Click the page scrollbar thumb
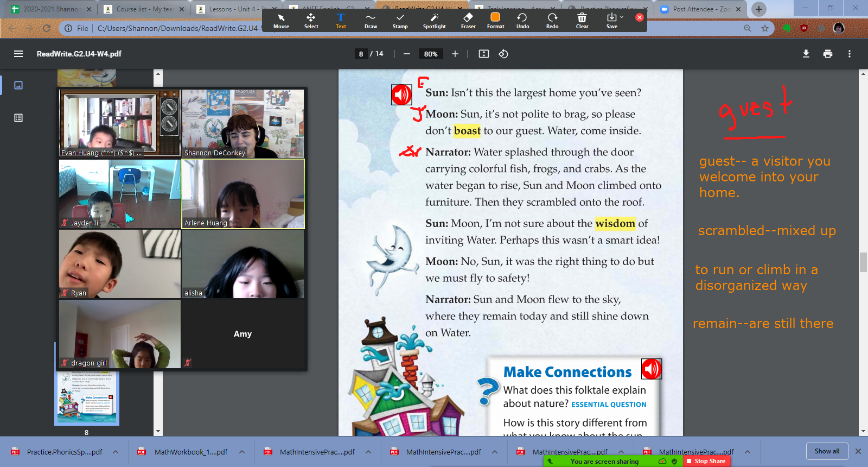The image size is (868, 467). (x=863, y=262)
